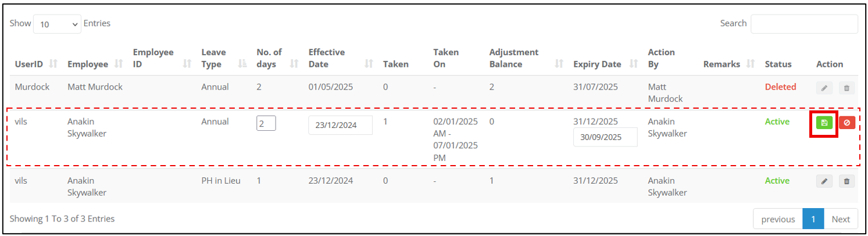Click the pencil edit icon in PH in Lieu row
The width and height of the screenshot is (868, 236).
coord(824,181)
